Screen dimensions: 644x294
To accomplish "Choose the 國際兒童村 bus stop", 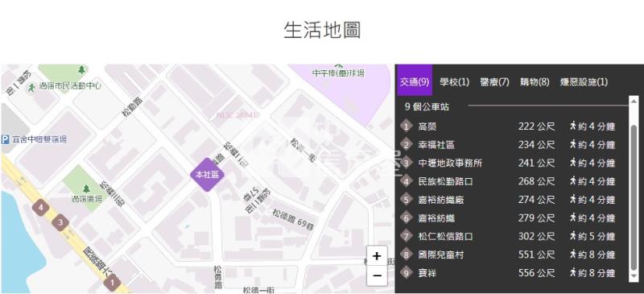I will point(509,255).
